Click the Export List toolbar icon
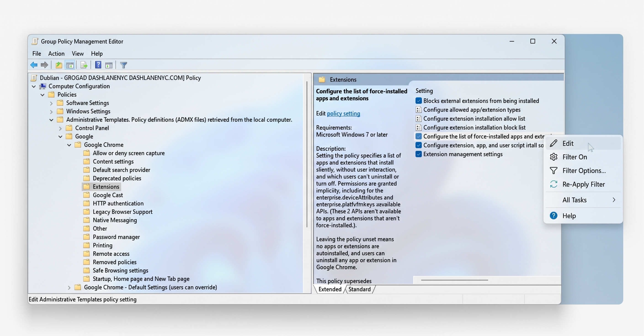 coord(84,65)
